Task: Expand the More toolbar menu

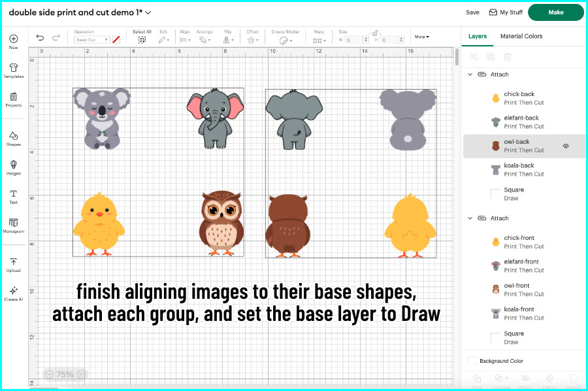Action: pyautogui.click(x=422, y=37)
